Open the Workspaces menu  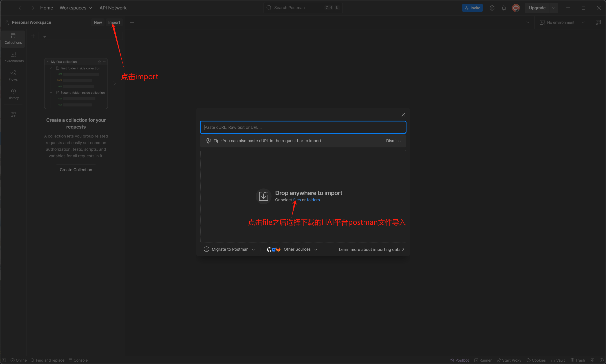(x=76, y=8)
